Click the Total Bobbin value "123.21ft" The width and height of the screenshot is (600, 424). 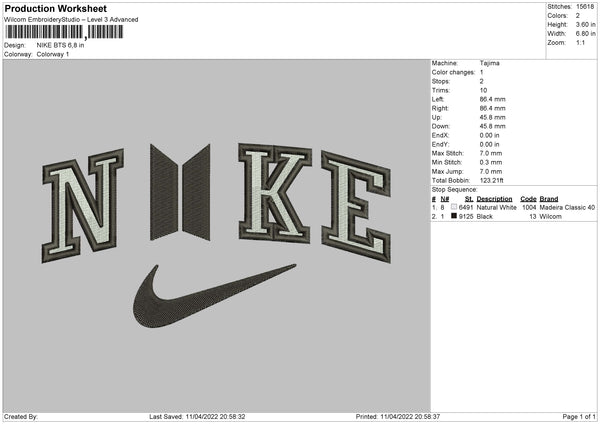tap(491, 180)
